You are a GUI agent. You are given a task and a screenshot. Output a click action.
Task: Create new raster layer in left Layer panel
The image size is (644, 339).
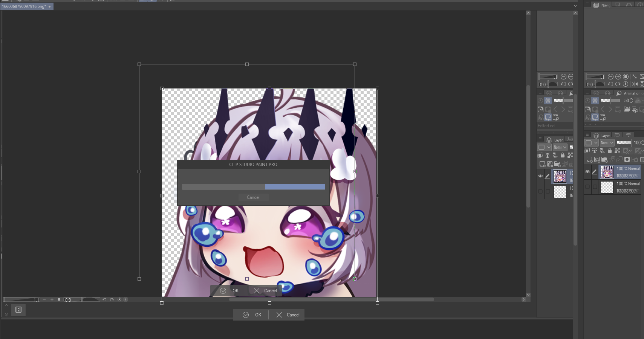tap(542, 164)
